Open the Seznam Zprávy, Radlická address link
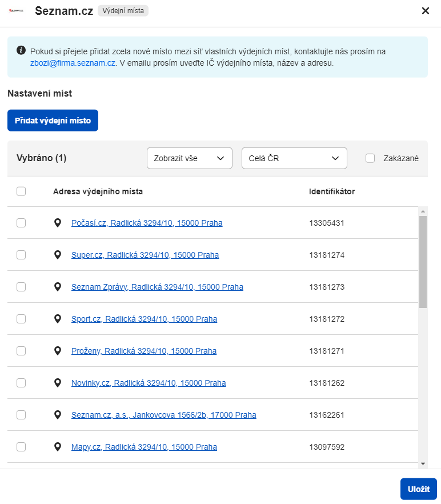This screenshot has width=441, height=504. (x=157, y=287)
